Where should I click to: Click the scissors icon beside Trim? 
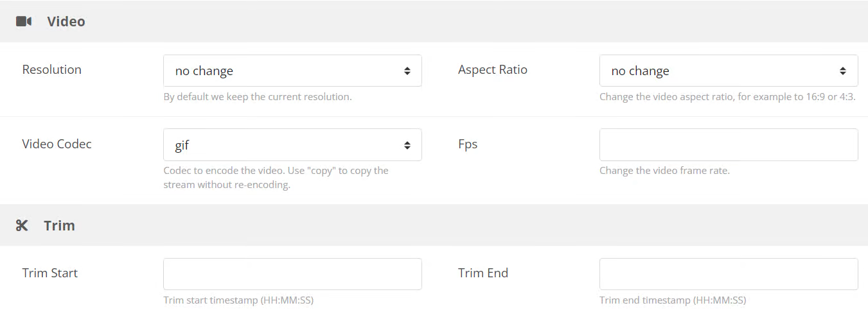click(22, 225)
